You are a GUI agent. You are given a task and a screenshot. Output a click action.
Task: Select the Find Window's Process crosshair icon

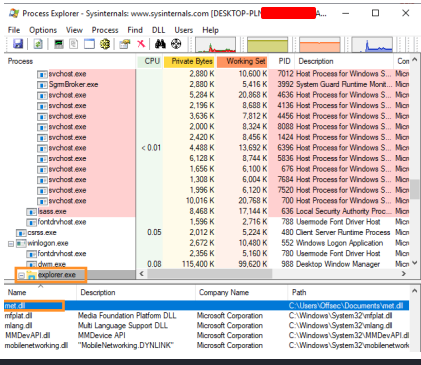(176, 44)
